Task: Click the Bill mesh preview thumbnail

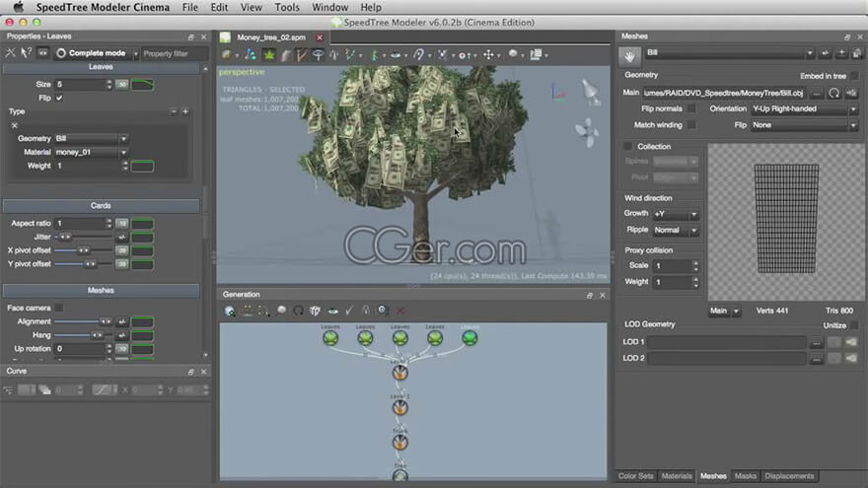Action: [785, 223]
